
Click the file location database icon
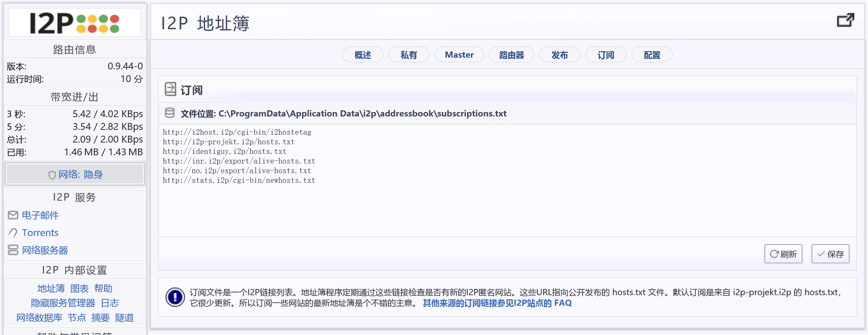pos(170,113)
